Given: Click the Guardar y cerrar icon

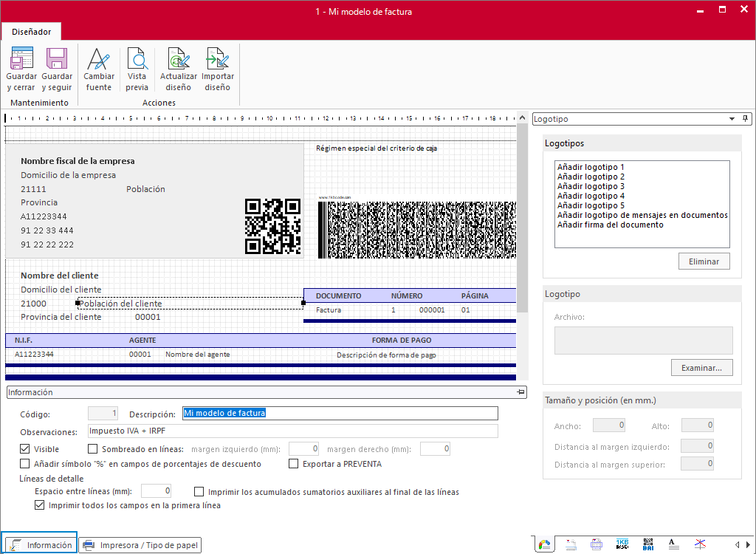Looking at the screenshot, I should point(21,59).
